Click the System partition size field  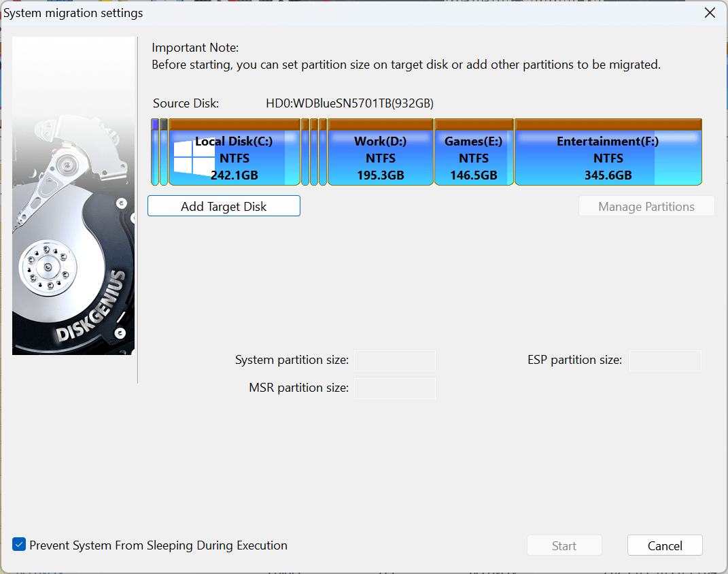click(395, 360)
